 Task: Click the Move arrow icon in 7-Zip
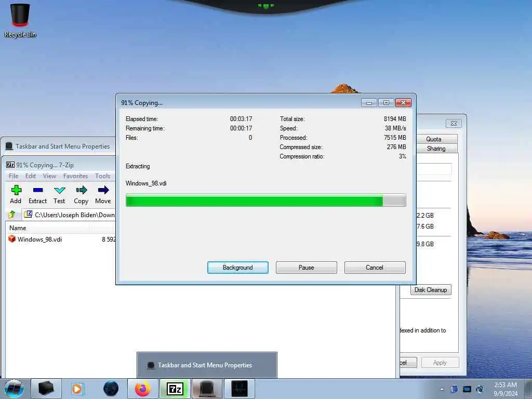[103, 190]
